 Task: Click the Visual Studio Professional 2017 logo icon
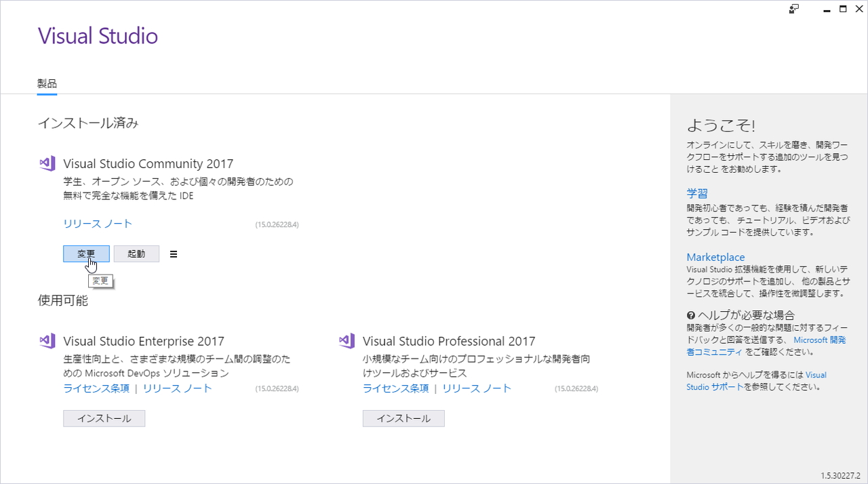coord(347,340)
